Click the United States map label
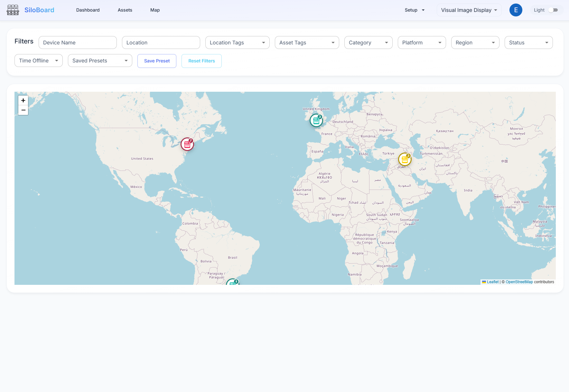The height and width of the screenshot is (392, 569). [142, 159]
